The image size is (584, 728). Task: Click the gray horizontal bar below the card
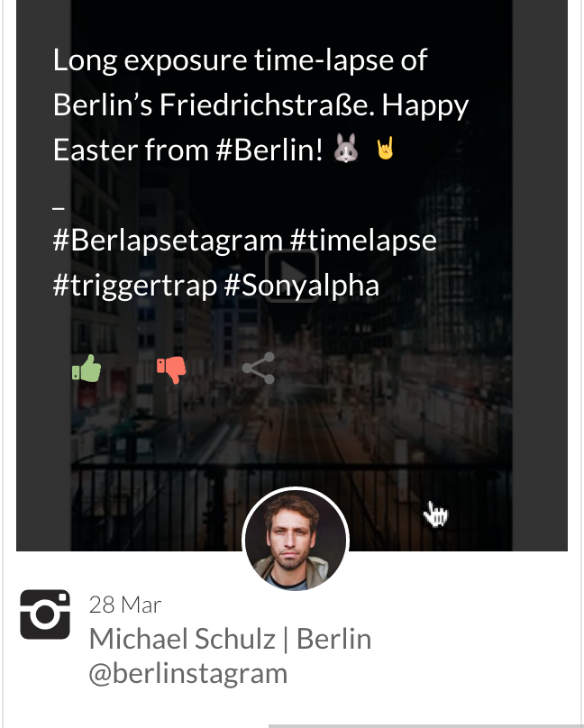pos(426,725)
